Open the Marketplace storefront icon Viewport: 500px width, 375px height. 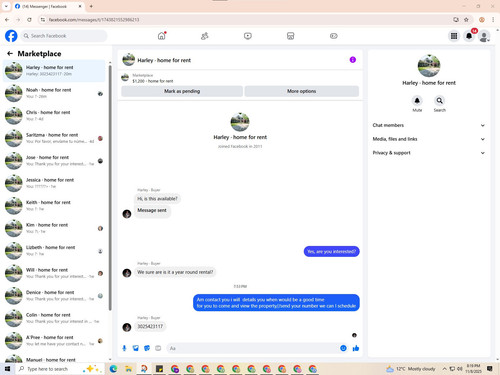(290, 36)
